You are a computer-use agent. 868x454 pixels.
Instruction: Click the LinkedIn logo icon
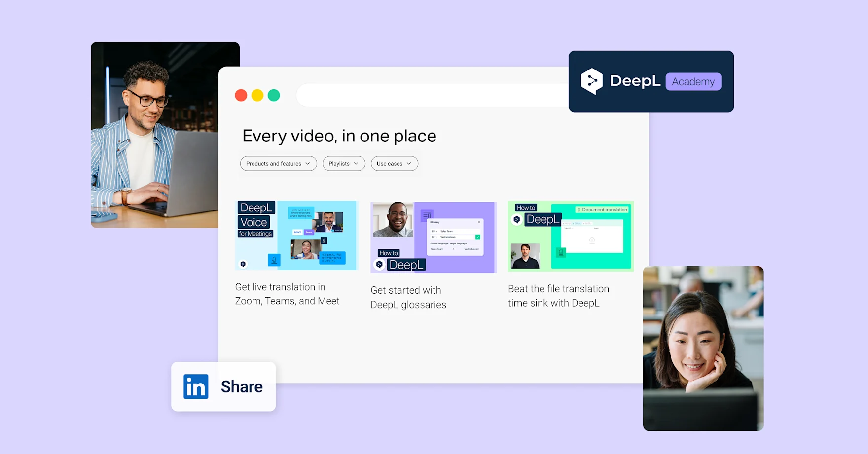click(196, 386)
